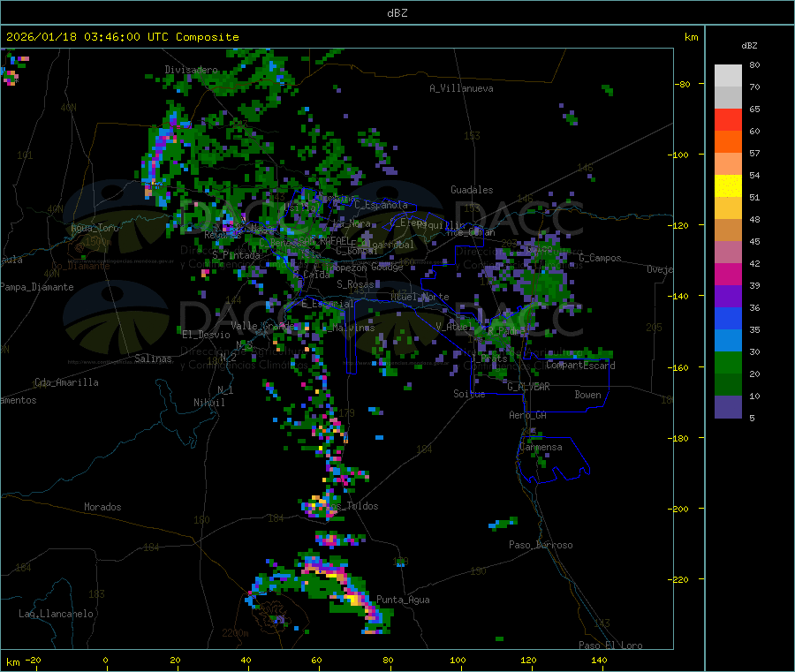Select the purple 36-39 dBZ legend swatch
795x672 pixels.
tap(728, 297)
